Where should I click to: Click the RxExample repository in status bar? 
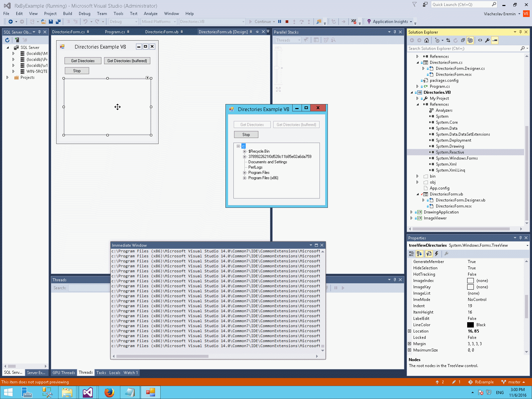481,382
